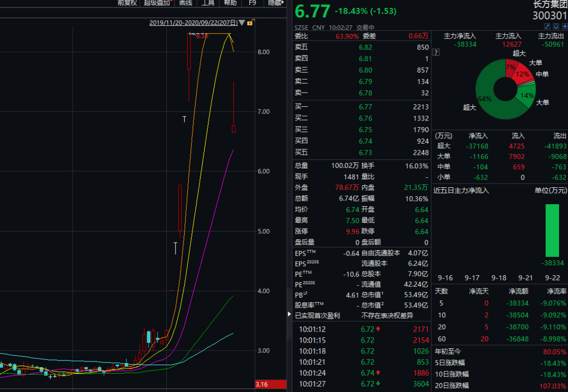Open the 工具 menu
Viewport: 568px width, 392px height.
pyautogui.click(x=208, y=3)
